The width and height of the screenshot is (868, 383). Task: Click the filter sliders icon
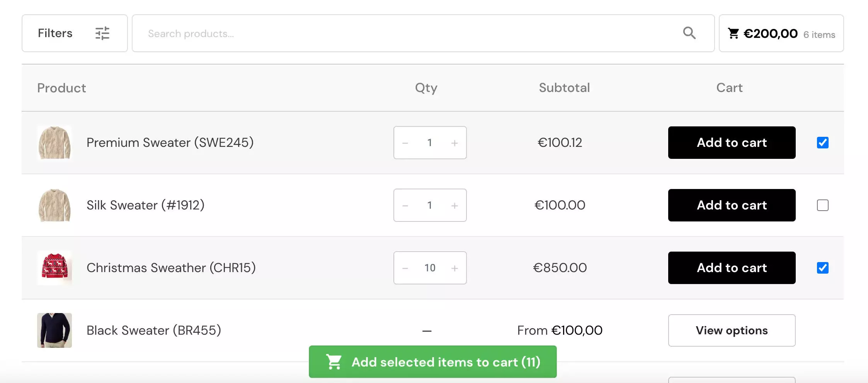point(102,33)
